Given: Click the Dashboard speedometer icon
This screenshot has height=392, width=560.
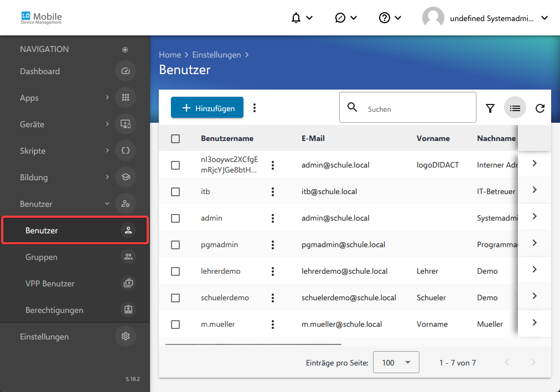Looking at the screenshot, I should point(126,71).
